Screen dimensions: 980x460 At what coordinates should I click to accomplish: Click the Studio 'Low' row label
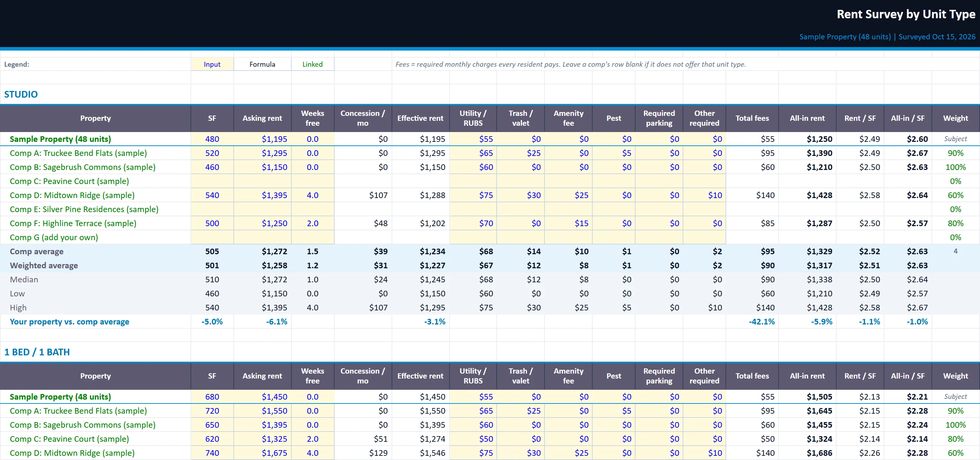click(x=17, y=294)
